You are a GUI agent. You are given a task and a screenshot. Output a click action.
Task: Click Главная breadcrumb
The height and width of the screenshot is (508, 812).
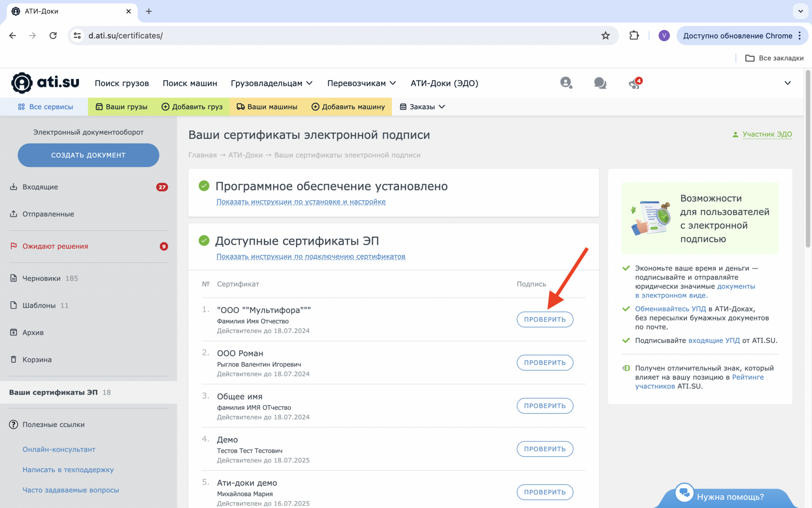(203, 155)
